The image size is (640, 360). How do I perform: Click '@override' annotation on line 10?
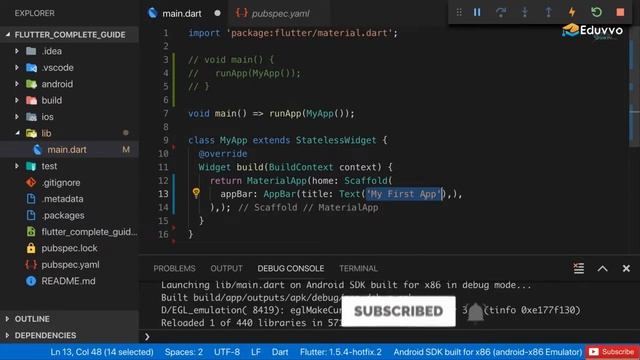pos(222,153)
